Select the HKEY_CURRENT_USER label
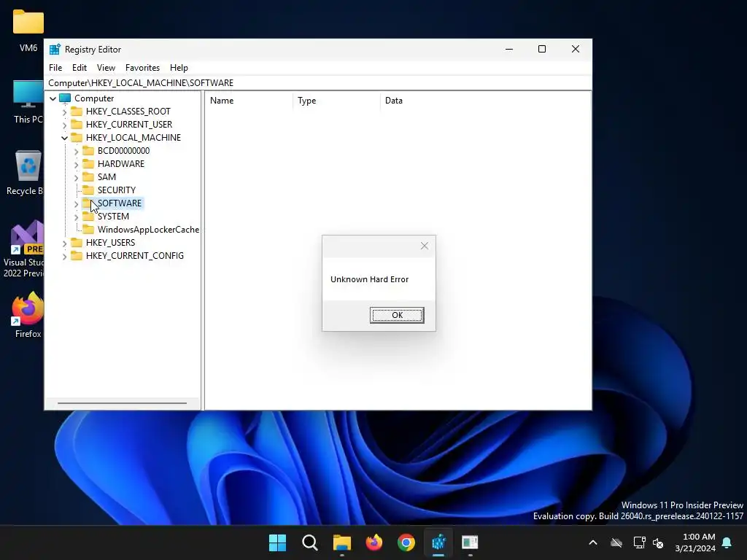 point(129,124)
